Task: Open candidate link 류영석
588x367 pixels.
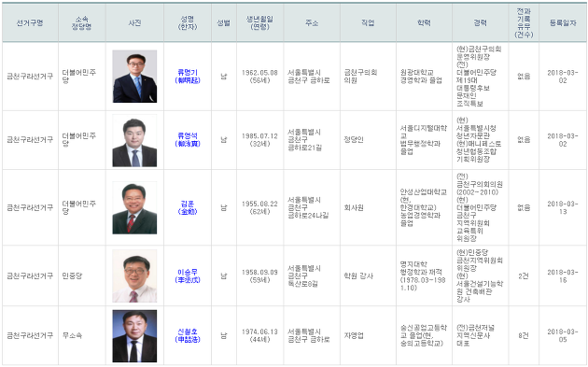Action: pos(188,139)
